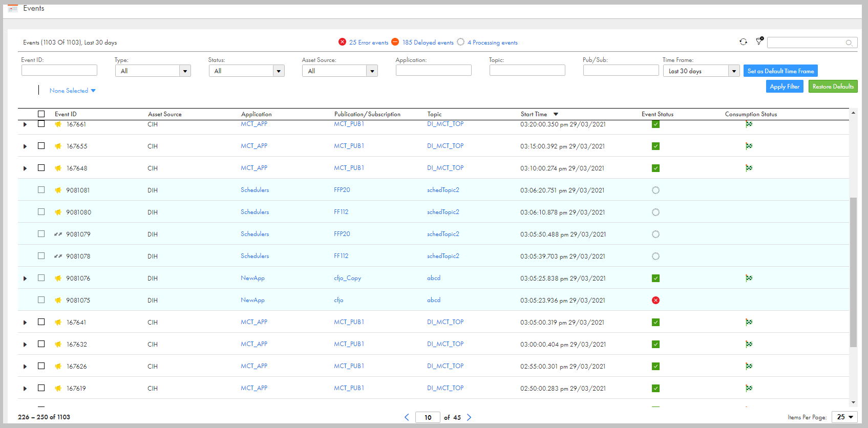This screenshot has width=868, height=428.
Task: Click consumption flag icon for event 167648
Action: pyautogui.click(x=749, y=168)
